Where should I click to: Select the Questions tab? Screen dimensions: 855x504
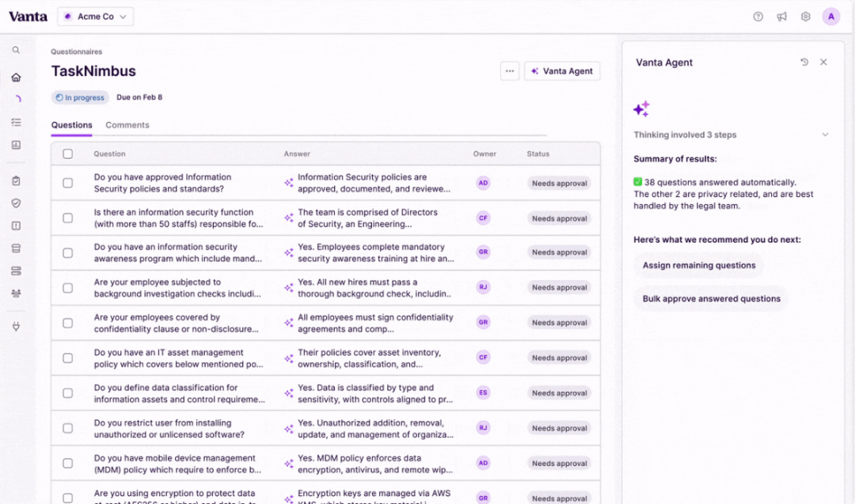(71, 125)
